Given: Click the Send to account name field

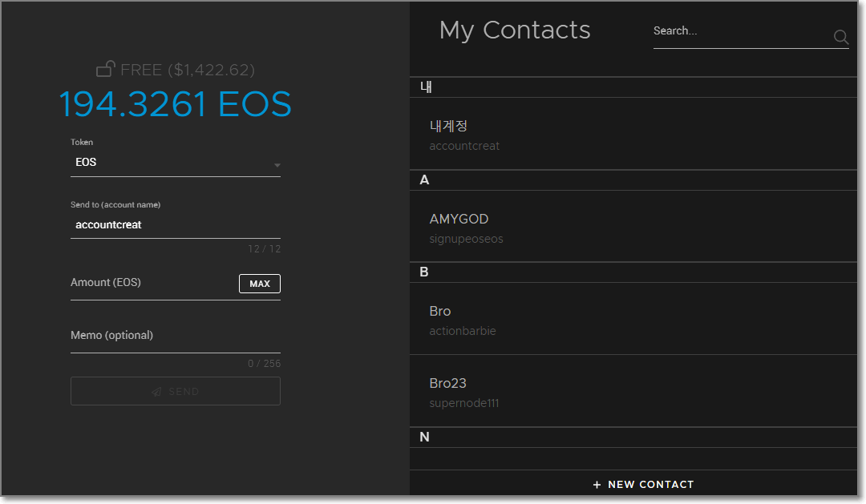Looking at the screenshot, I should point(175,224).
